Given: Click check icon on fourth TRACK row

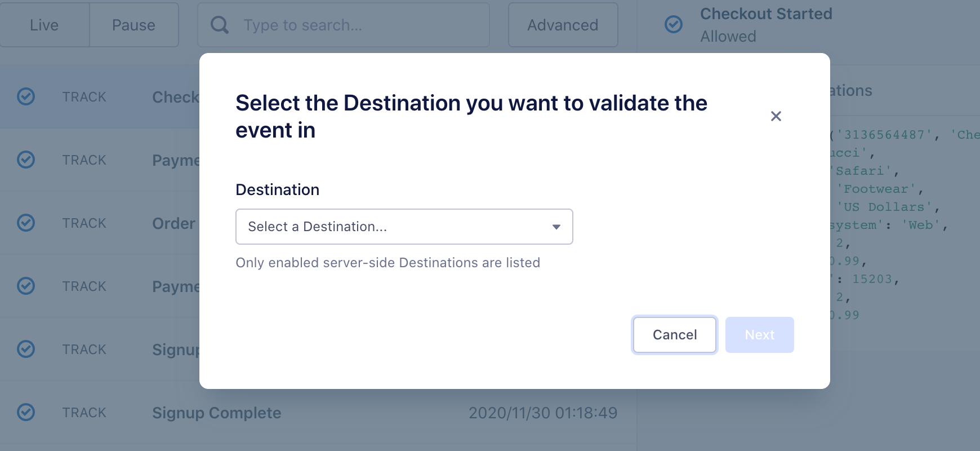Looking at the screenshot, I should coord(26,286).
